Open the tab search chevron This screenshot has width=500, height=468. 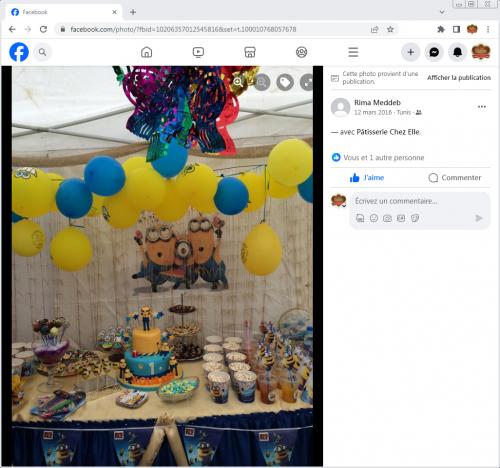[x=442, y=12]
